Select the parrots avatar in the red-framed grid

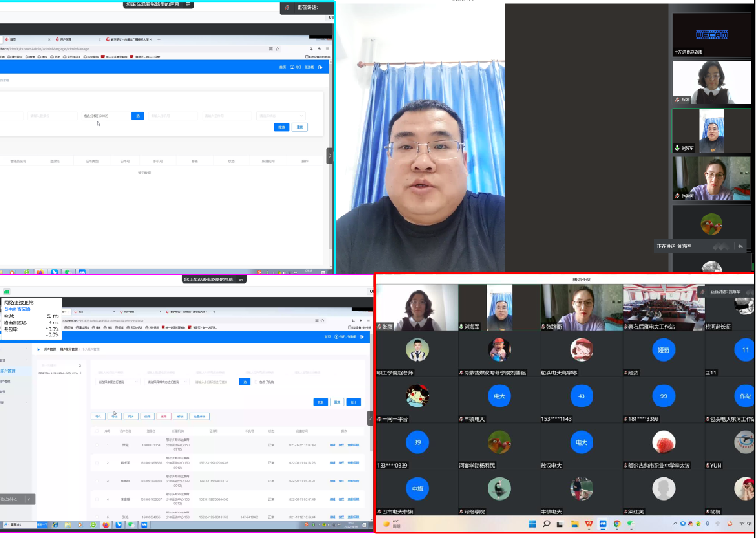point(499,442)
